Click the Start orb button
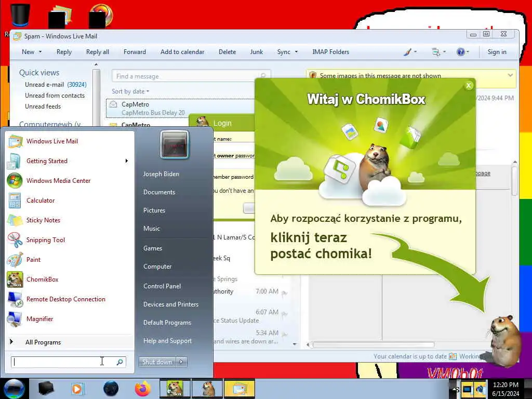Viewport: 532px width, 399px height. (14, 389)
